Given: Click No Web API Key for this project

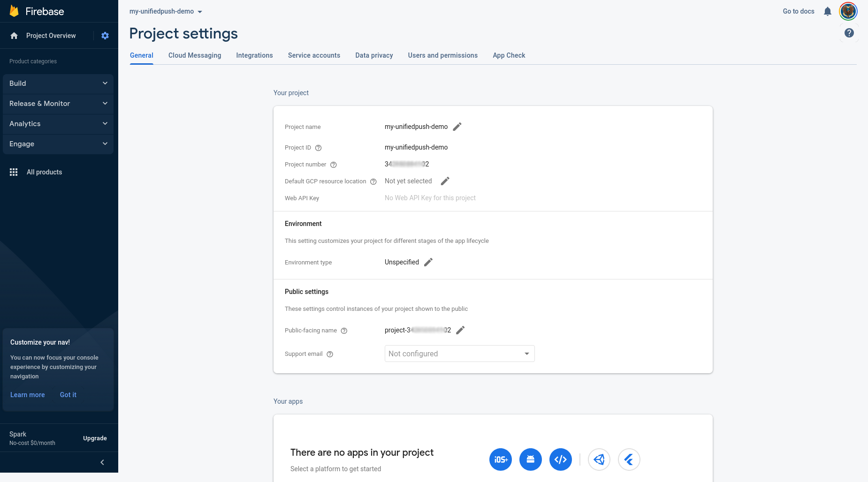Looking at the screenshot, I should click(x=430, y=198).
